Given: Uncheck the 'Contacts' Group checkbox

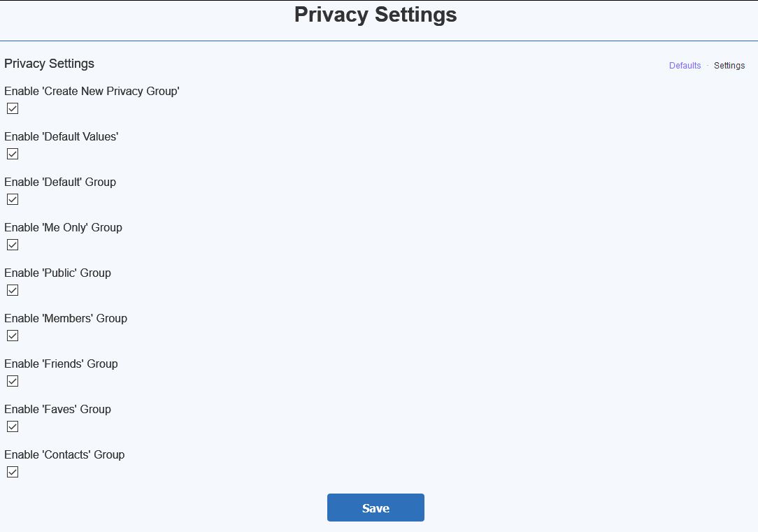Looking at the screenshot, I should [x=13, y=472].
